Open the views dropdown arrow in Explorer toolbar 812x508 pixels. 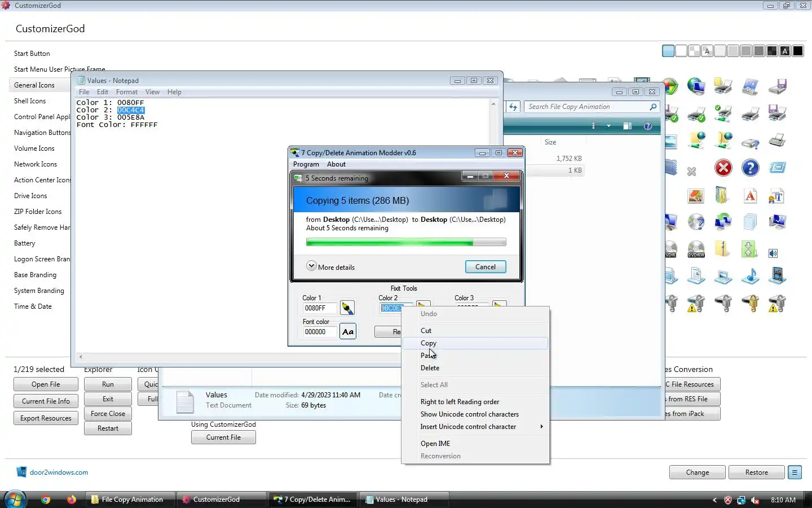pos(608,126)
